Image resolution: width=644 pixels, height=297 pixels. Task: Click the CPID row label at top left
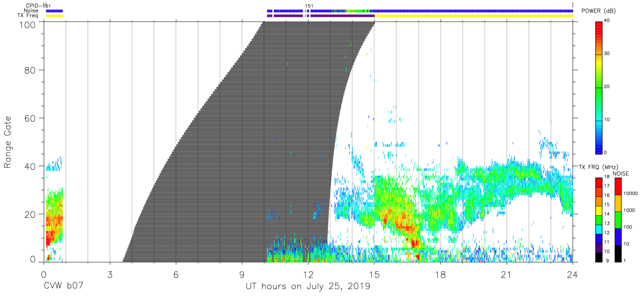[34, 6]
